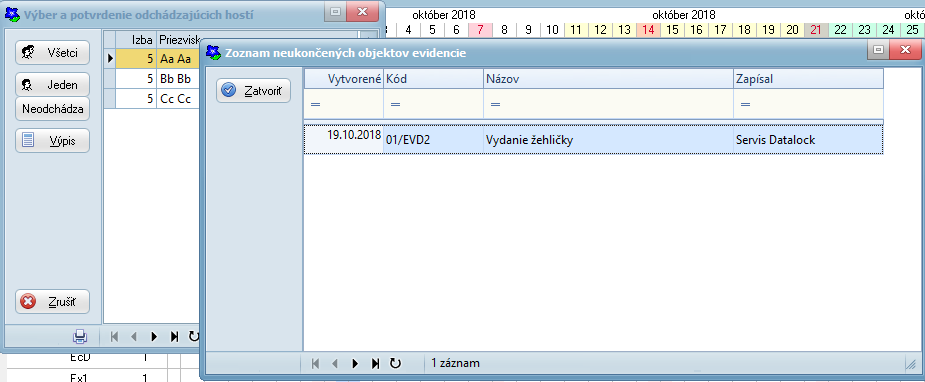Select guest row Bb Bb

[x=158, y=79]
